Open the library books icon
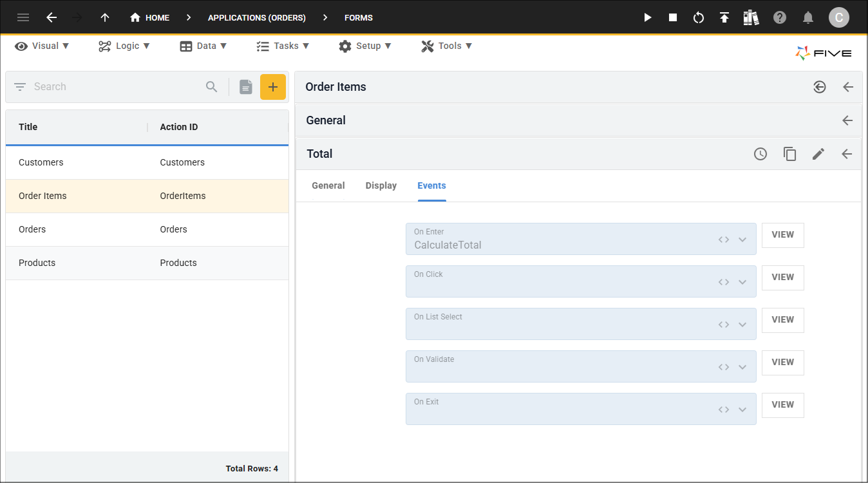Screen dimensions: 868x483 tap(751, 17)
